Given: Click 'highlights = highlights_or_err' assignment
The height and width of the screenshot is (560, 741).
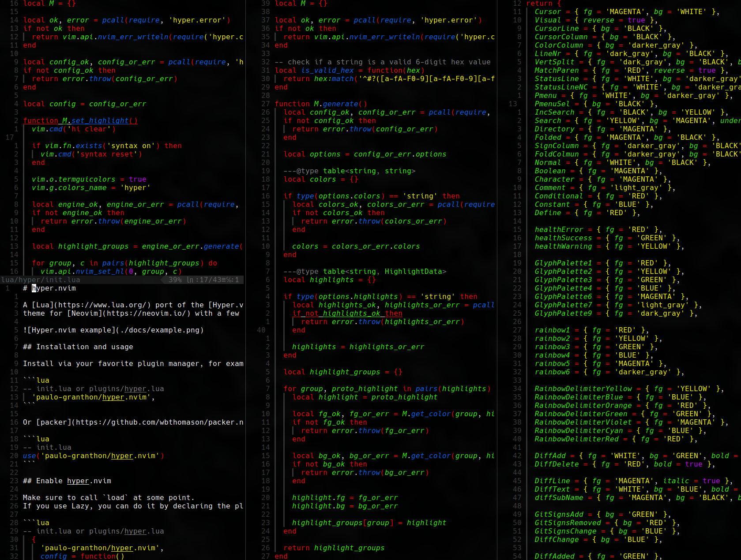Looking at the screenshot, I should (x=358, y=347).
